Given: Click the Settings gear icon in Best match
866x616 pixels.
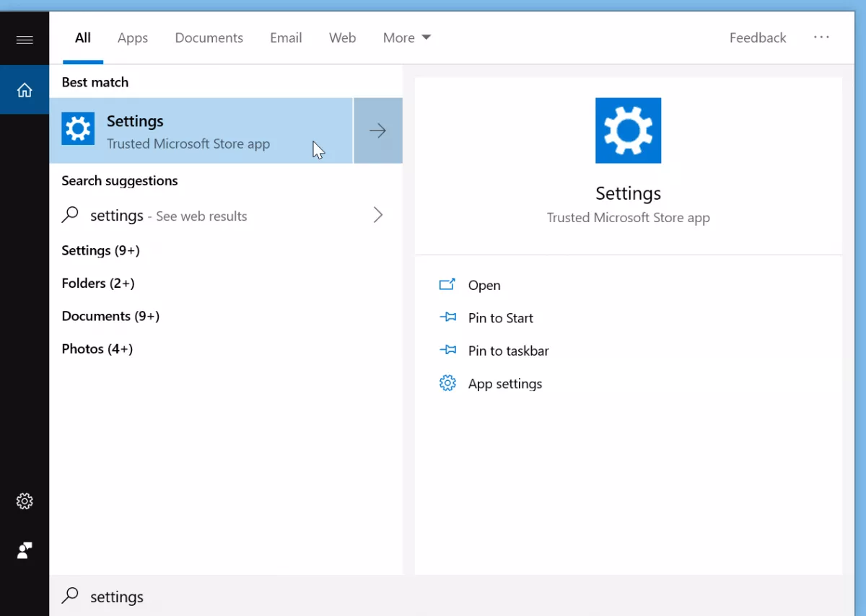Looking at the screenshot, I should coord(78,129).
